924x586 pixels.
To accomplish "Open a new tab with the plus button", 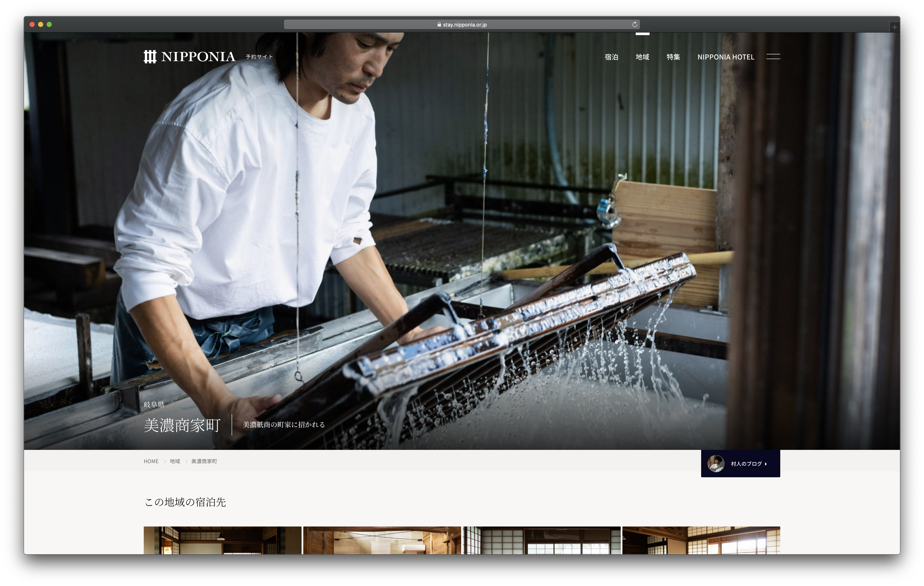I will tap(894, 27).
